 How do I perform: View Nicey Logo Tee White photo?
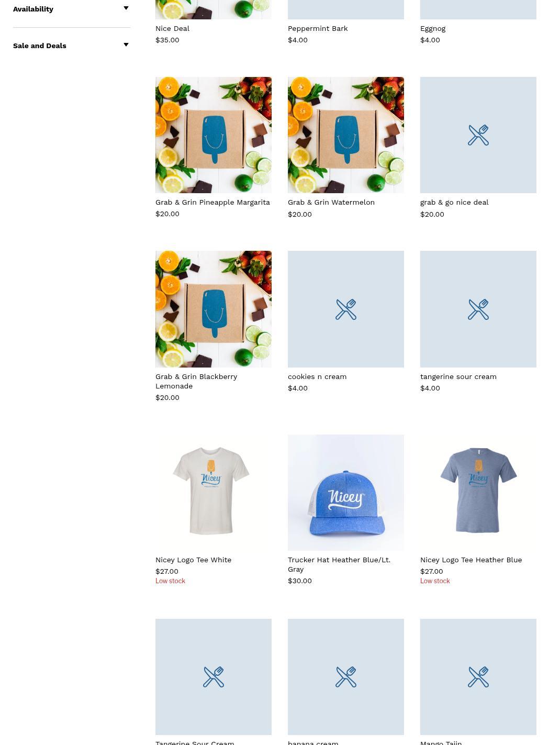pyautogui.click(x=214, y=493)
